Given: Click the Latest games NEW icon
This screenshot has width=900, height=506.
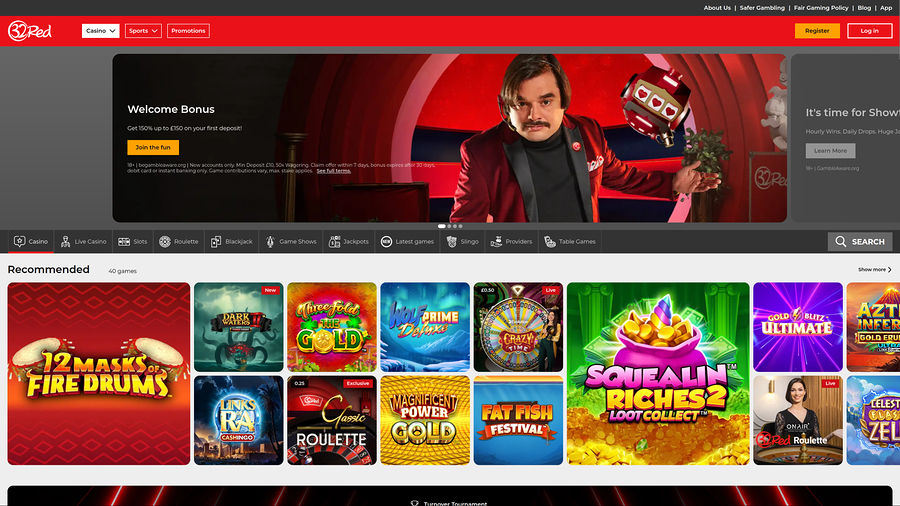Looking at the screenshot, I should (x=386, y=242).
